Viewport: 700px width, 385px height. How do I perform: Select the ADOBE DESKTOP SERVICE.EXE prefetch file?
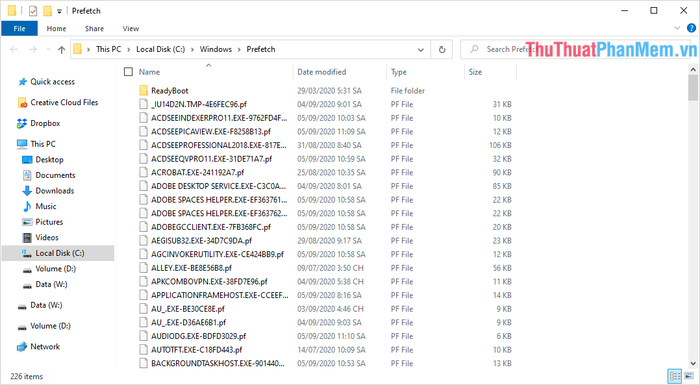[219, 186]
